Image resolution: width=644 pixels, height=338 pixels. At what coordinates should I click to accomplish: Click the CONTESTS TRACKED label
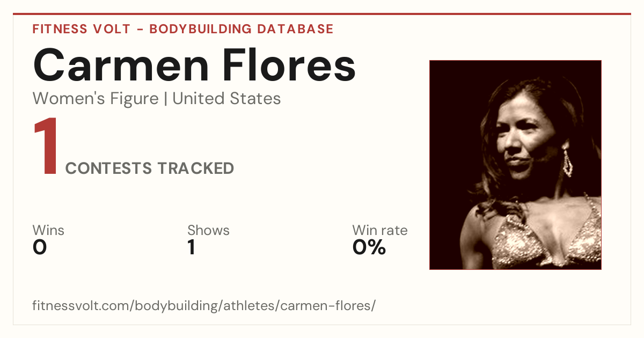[x=150, y=168]
